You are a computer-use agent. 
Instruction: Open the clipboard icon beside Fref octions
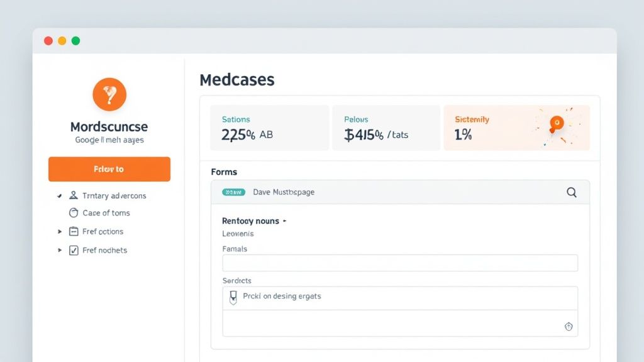pyautogui.click(x=74, y=231)
